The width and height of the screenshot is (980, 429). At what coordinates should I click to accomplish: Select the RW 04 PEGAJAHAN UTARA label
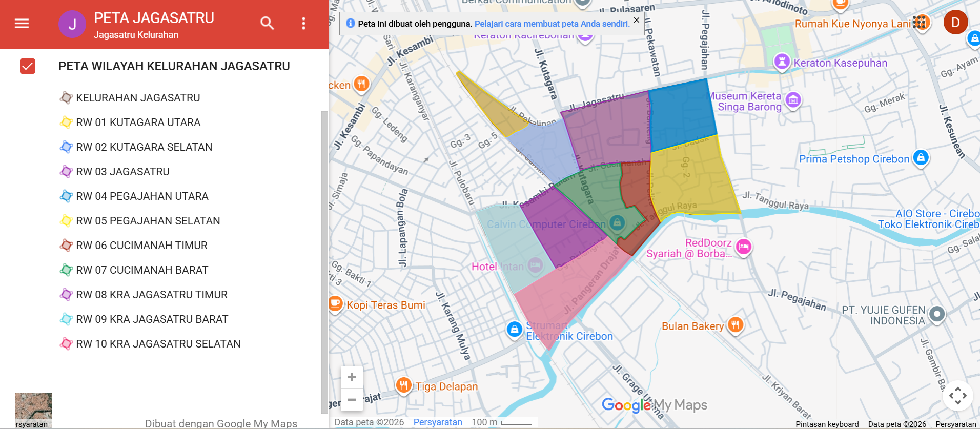coord(142,196)
